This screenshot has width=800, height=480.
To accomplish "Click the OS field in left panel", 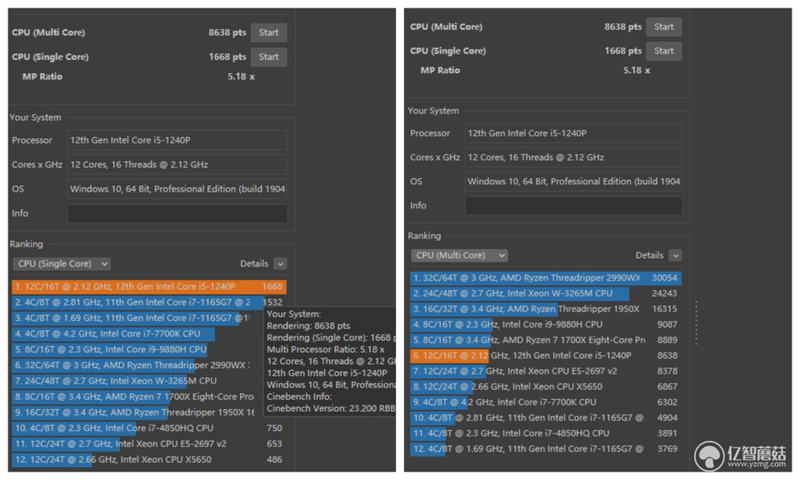I will (x=177, y=189).
